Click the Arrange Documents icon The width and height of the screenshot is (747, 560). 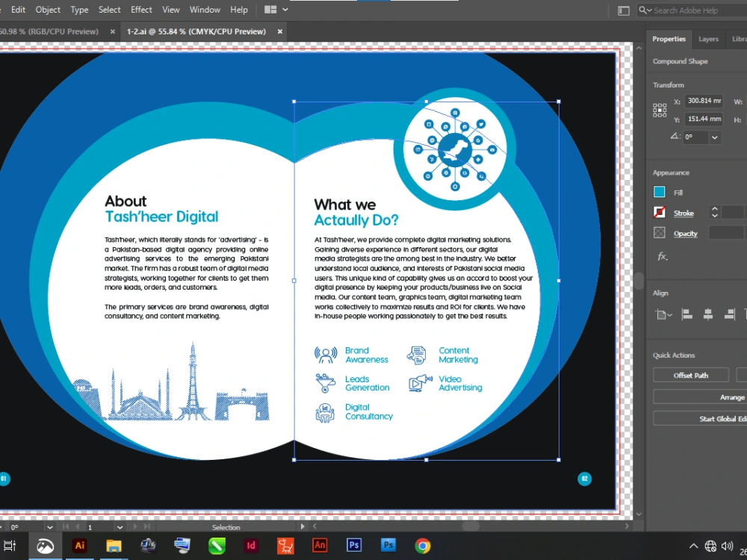(270, 10)
